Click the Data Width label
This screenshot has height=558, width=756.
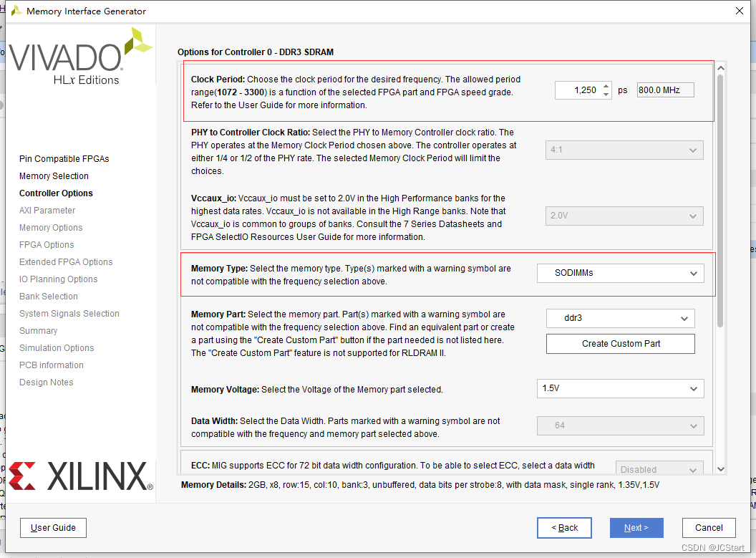point(214,421)
